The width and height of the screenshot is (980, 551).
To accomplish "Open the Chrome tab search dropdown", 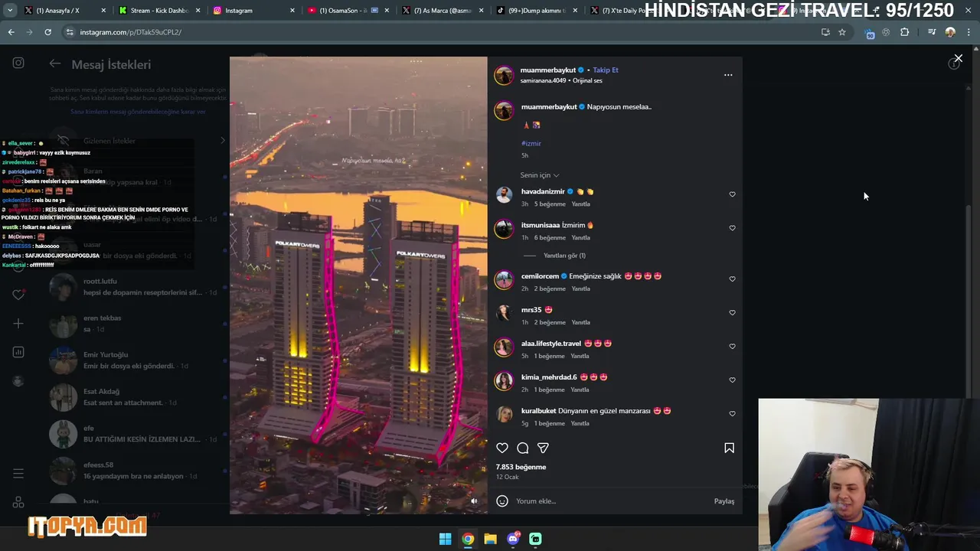I will pyautogui.click(x=10, y=11).
